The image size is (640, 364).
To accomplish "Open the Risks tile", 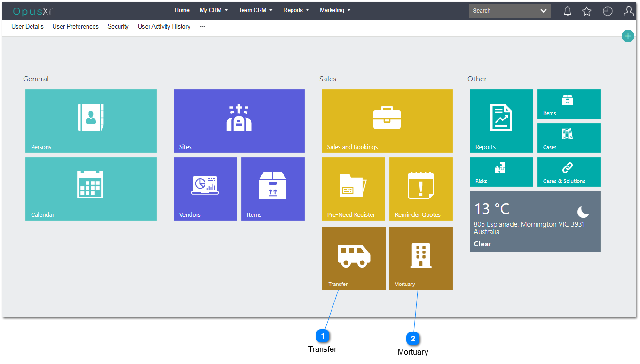I will coord(501,172).
